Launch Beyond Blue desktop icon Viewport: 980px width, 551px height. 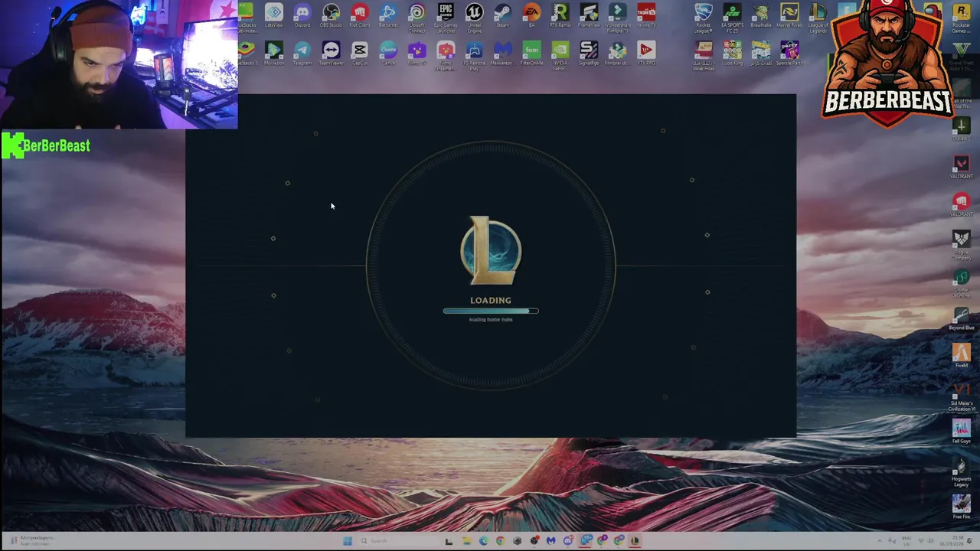point(961,318)
